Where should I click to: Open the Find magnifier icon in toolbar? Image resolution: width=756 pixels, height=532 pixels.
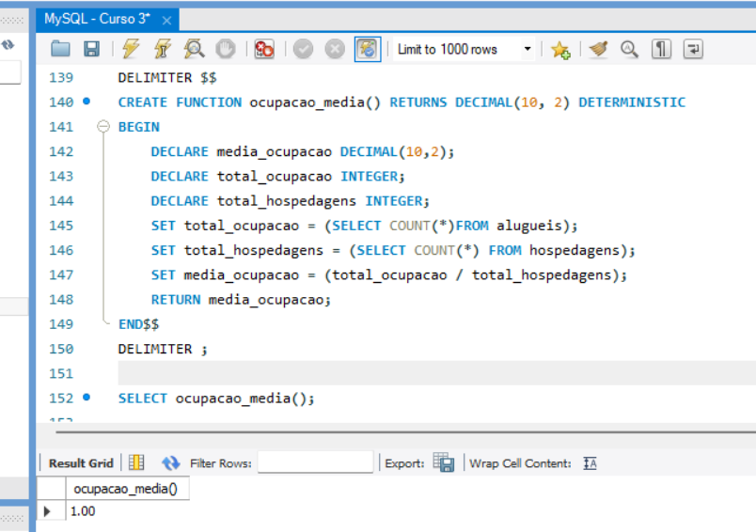point(629,50)
